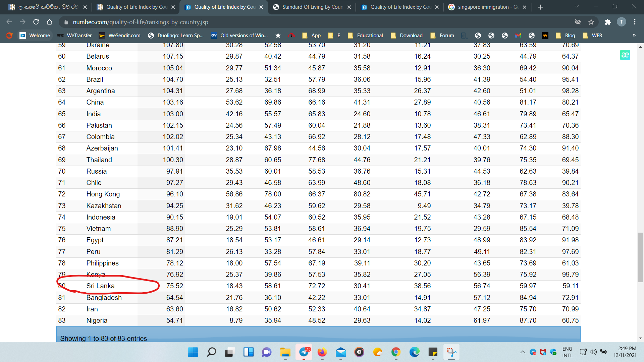Show more bookmarks with the overflow chevron

point(634,36)
